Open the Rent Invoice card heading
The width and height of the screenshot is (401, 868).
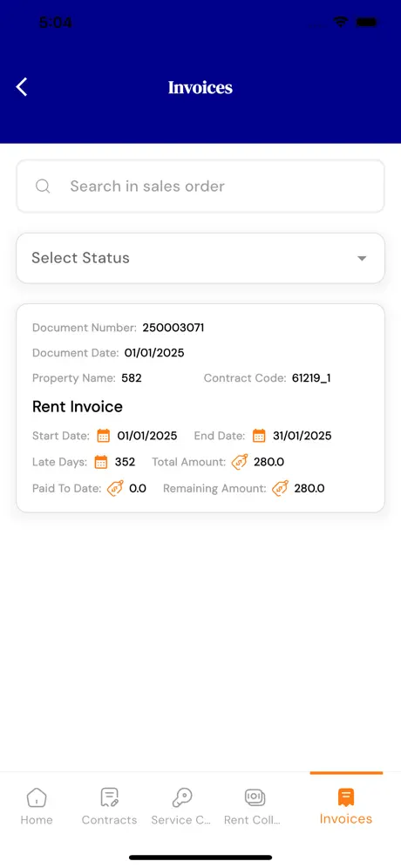[78, 407]
